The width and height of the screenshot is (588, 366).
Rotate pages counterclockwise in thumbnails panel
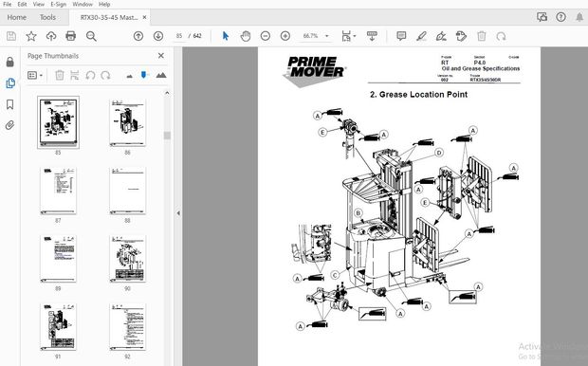tap(90, 75)
